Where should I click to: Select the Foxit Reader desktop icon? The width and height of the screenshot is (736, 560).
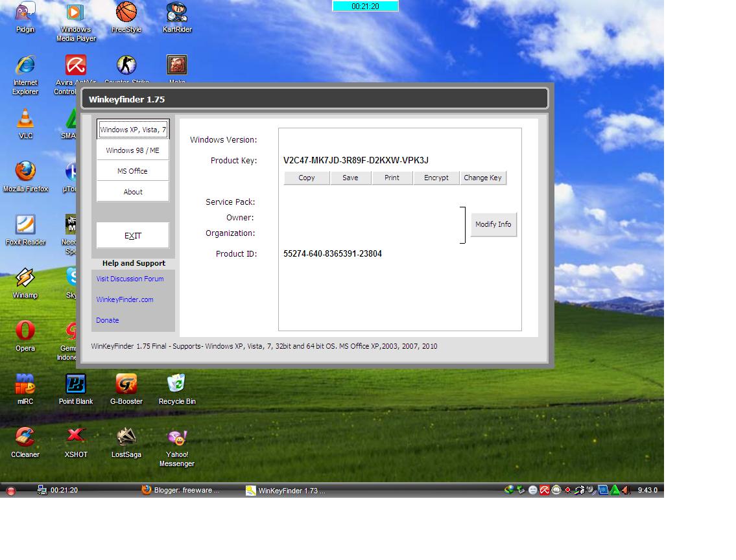tap(25, 230)
